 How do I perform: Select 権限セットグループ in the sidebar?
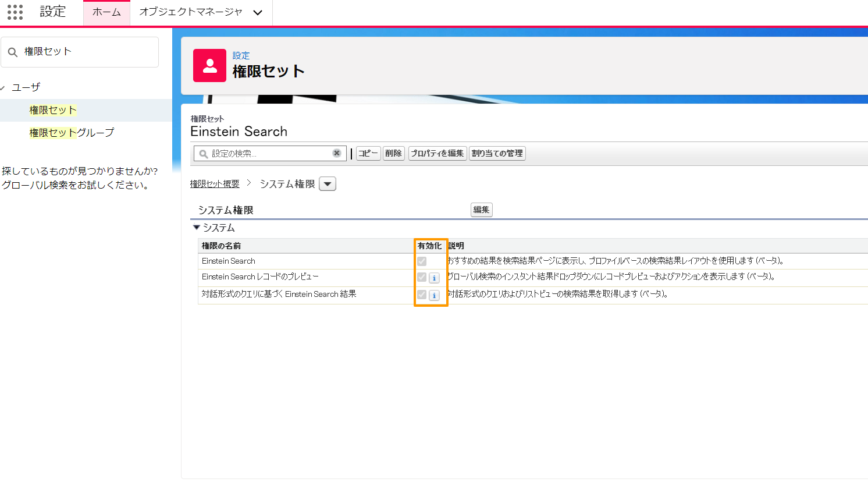click(72, 133)
